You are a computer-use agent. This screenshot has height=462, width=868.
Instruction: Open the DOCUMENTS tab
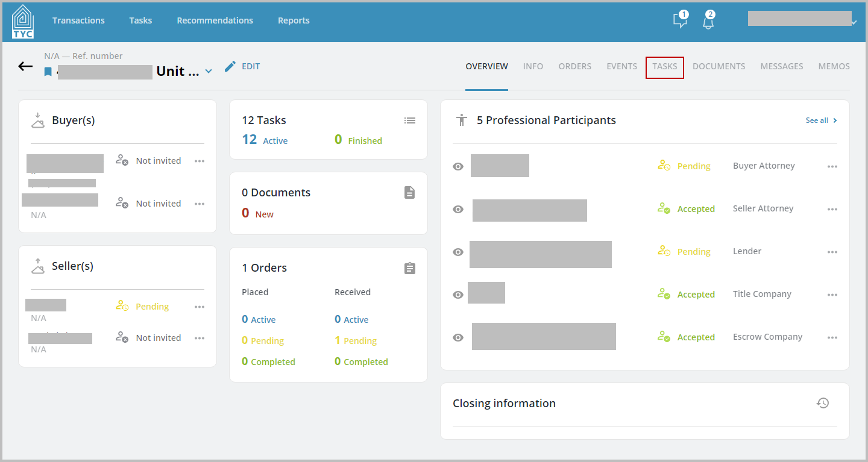[719, 66]
